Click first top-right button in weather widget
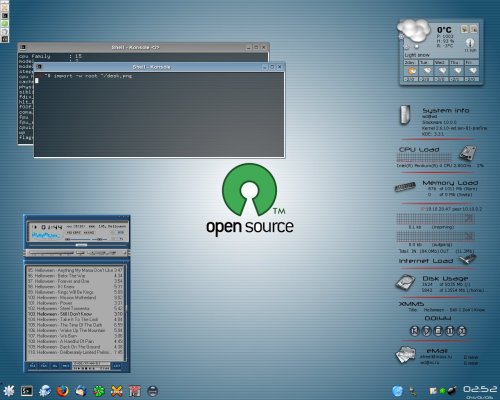The height and width of the screenshot is (400, 500). 464,29
